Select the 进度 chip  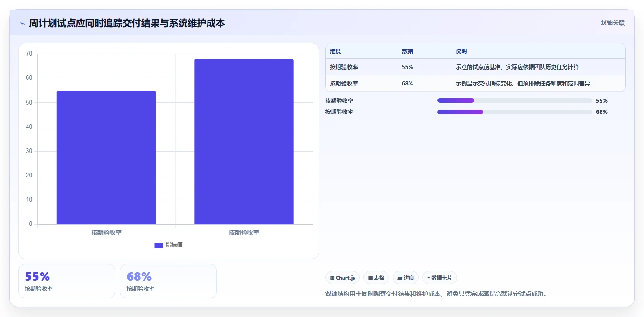coord(406,278)
